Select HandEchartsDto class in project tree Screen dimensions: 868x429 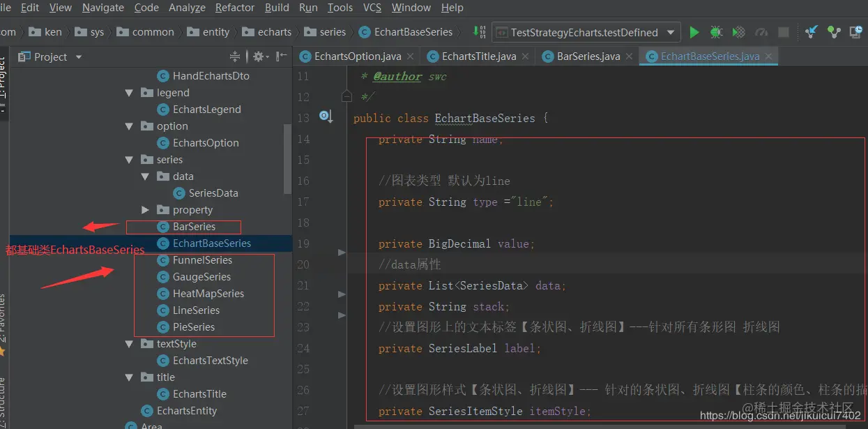pos(203,76)
